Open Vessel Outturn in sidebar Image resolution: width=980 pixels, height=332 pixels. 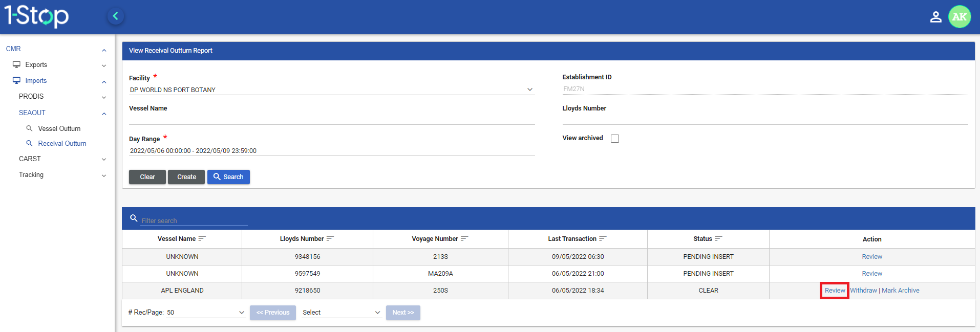(x=59, y=129)
